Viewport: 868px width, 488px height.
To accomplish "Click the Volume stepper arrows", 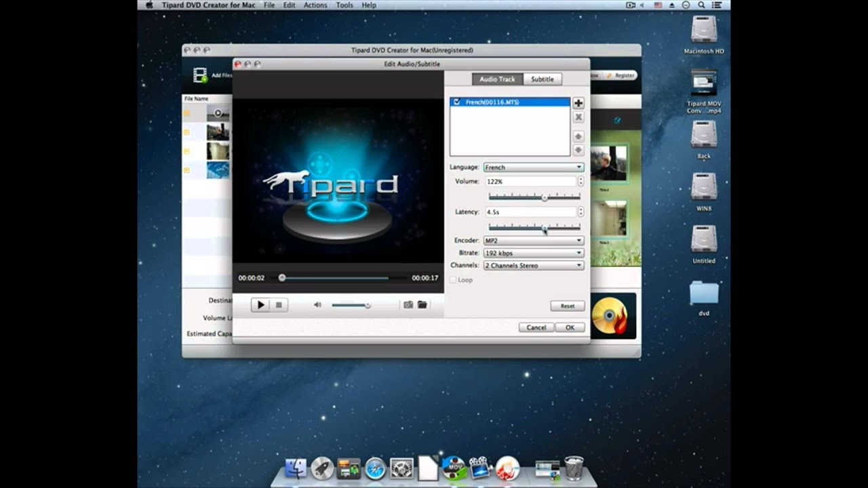I will point(580,182).
